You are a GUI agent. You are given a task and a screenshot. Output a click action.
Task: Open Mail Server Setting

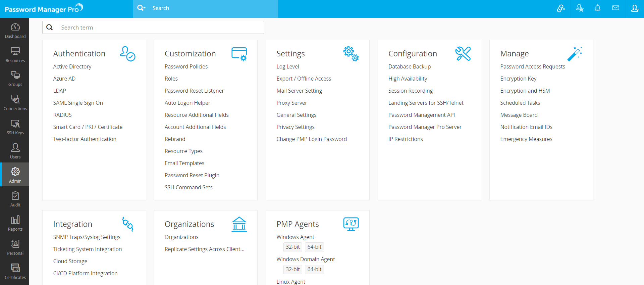pos(299,91)
